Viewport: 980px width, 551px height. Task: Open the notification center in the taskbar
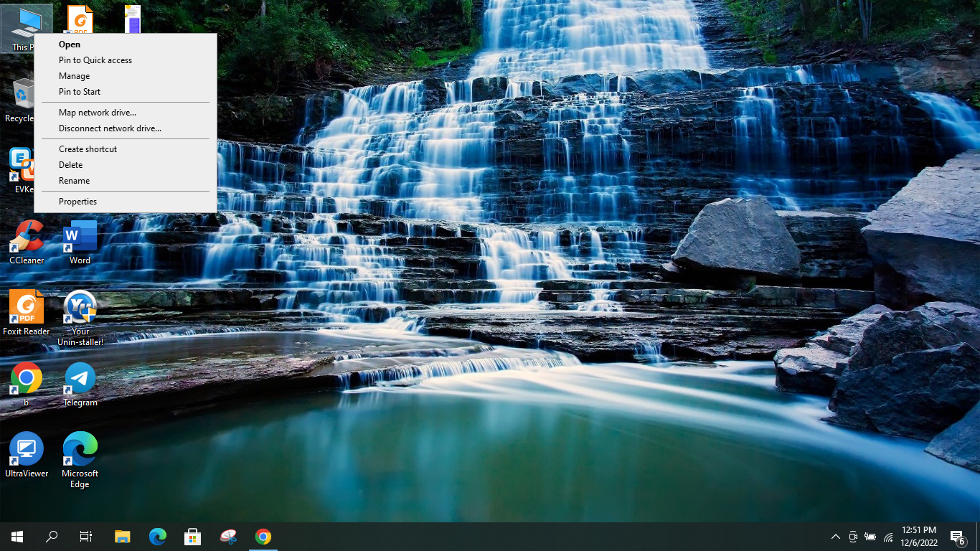pos(957,537)
